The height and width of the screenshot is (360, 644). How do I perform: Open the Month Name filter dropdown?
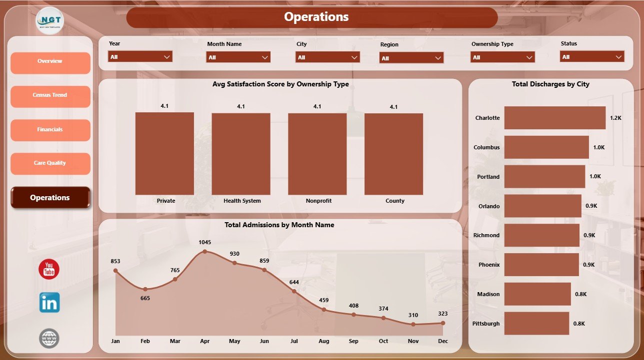tap(238, 57)
